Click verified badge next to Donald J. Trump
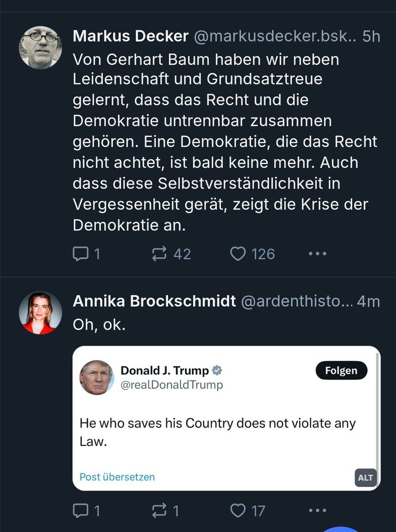 (x=217, y=370)
